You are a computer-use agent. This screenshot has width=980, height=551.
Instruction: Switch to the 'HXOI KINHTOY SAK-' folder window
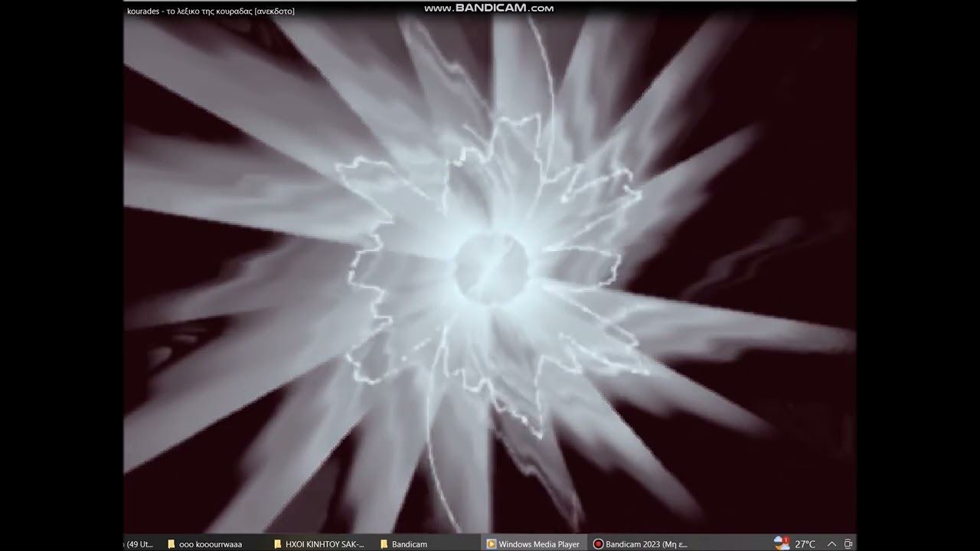[x=319, y=544]
